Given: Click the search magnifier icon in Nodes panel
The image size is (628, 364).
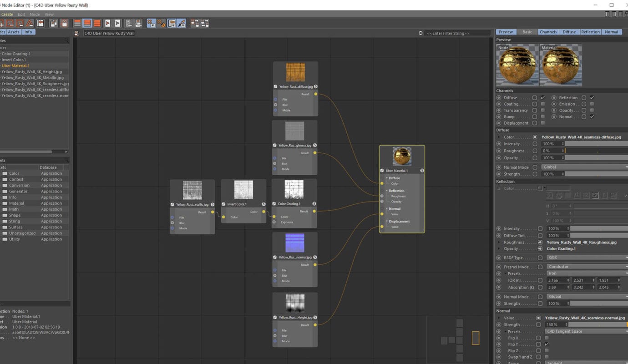Looking at the screenshot, I should (x=66, y=40).
